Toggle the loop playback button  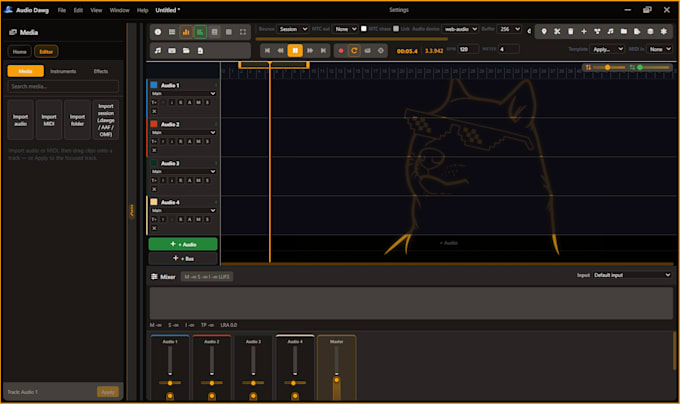[354, 51]
